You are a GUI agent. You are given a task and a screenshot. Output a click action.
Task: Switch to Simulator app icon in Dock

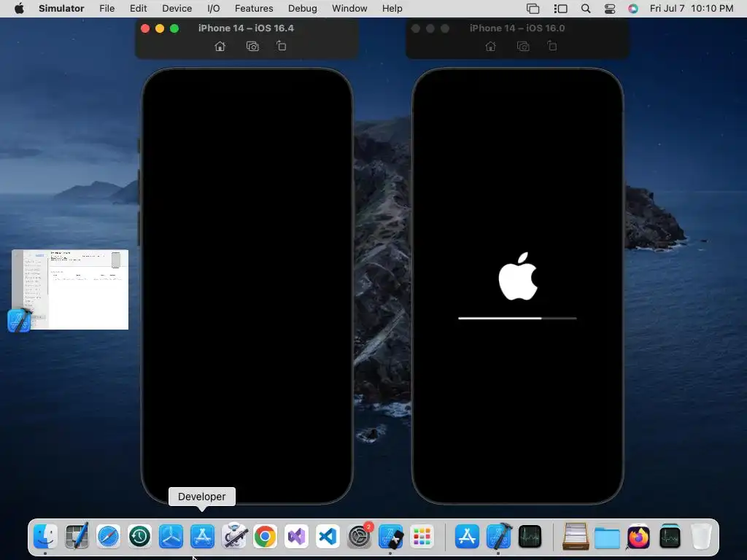(391, 536)
